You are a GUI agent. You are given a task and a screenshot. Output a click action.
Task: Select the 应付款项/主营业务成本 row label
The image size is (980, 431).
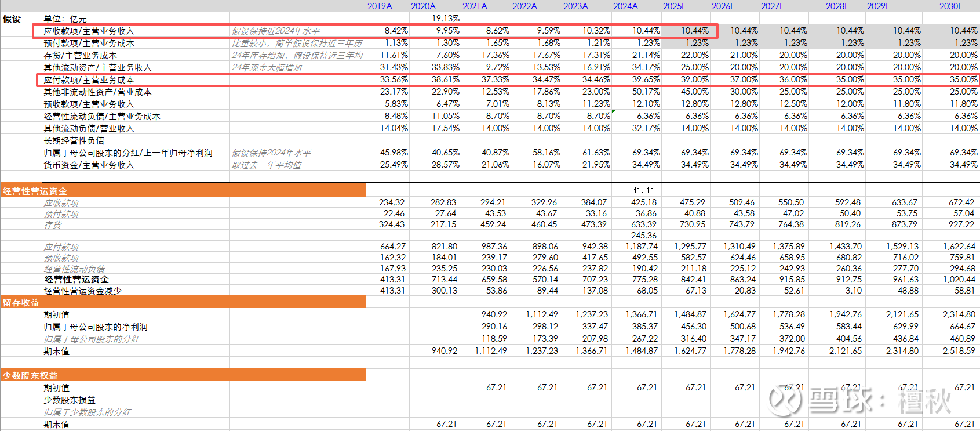tap(89, 79)
